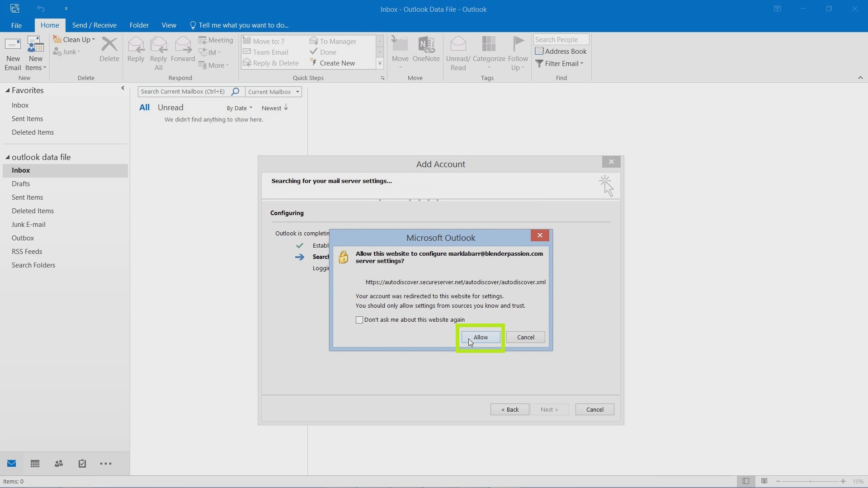
Task: Open the IM dropdown
Action: click(x=210, y=52)
